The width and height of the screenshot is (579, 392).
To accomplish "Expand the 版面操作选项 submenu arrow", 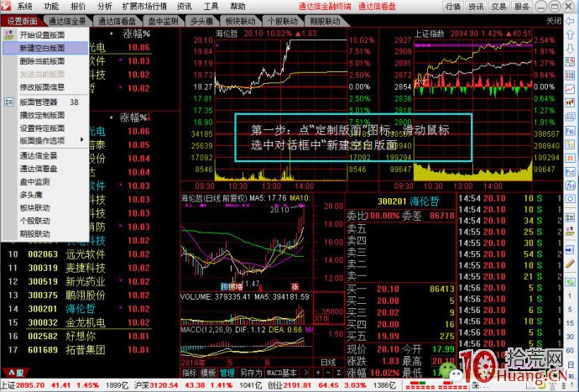I will [x=81, y=139].
